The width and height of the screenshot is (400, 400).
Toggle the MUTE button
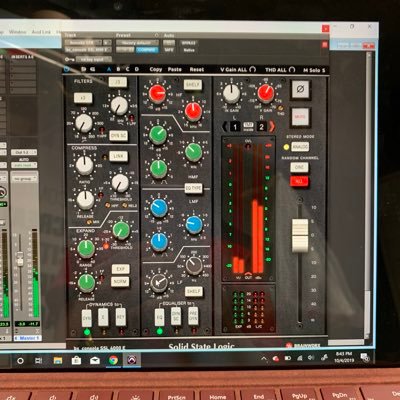tap(300, 117)
